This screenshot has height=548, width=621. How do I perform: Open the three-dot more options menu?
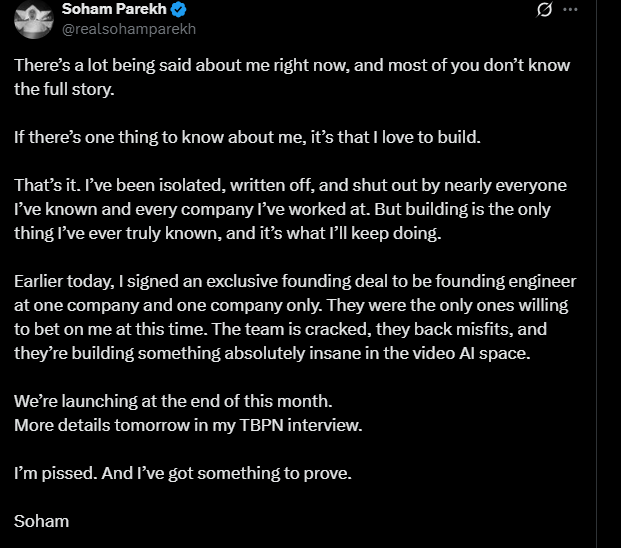point(571,11)
